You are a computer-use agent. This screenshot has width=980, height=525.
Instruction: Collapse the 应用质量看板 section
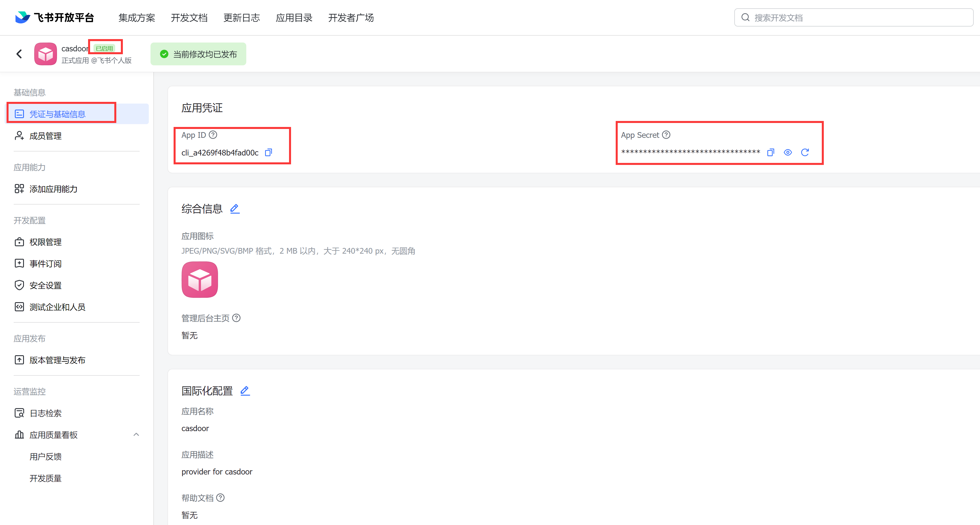pyautogui.click(x=136, y=434)
